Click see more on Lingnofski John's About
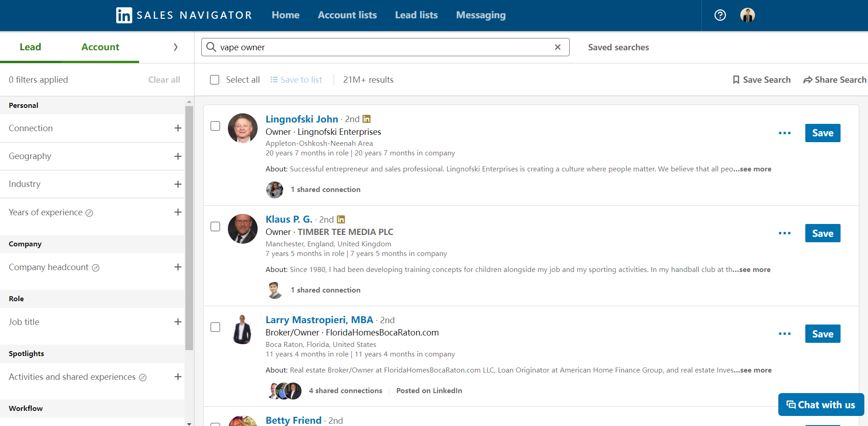The image size is (868, 426). point(753,169)
